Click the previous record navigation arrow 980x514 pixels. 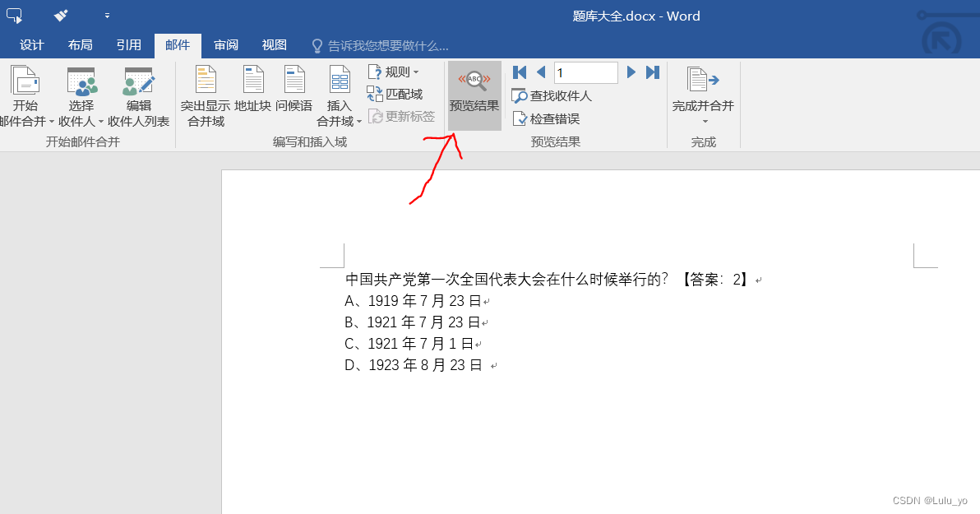540,72
